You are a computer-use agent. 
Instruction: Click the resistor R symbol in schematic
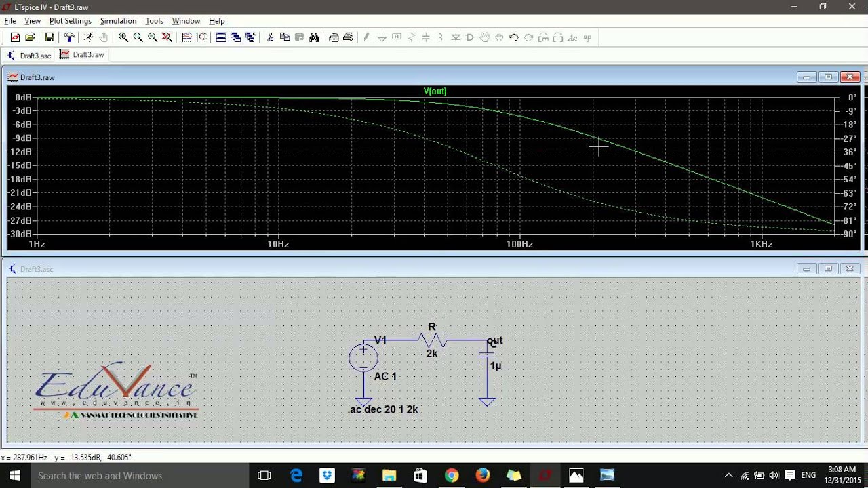pyautogui.click(x=432, y=340)
